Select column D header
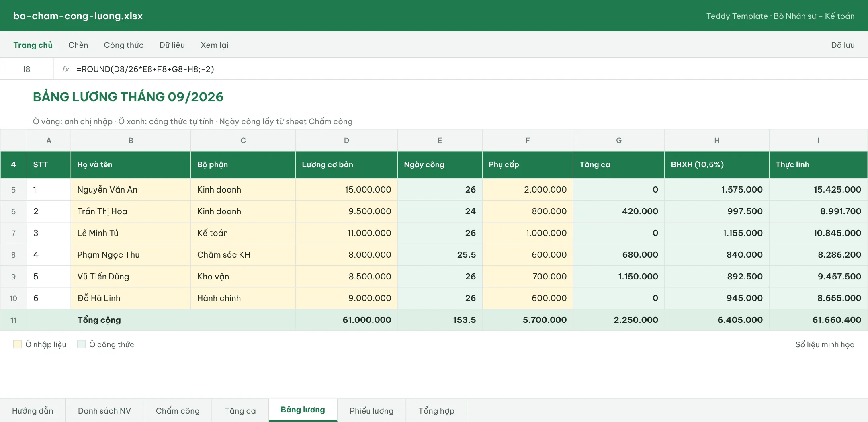This screenshot has height=422, width=868. click(x=346, y=141)
